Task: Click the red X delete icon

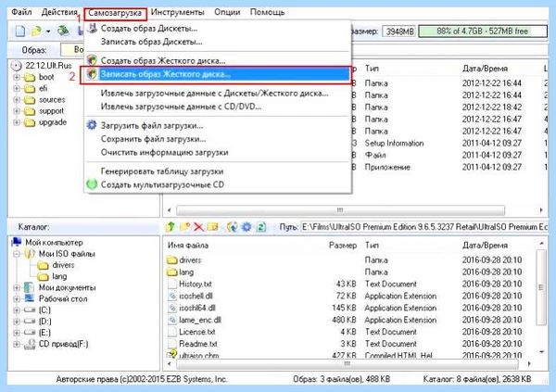Action: tap(198, 227)
